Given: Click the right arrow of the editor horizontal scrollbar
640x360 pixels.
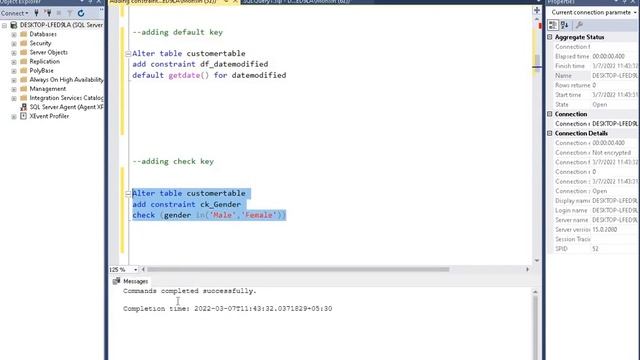Looking at the screenshot, I should point(527,269).
